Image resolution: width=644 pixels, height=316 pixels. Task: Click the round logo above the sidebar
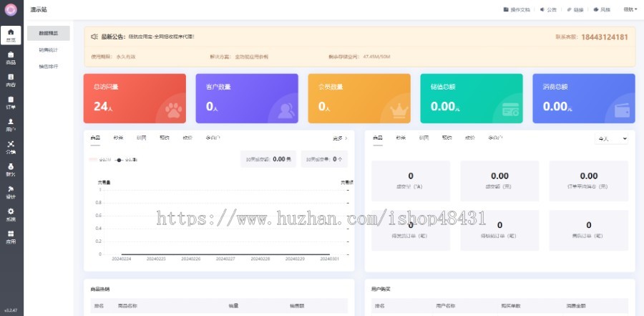pos(11,9)
